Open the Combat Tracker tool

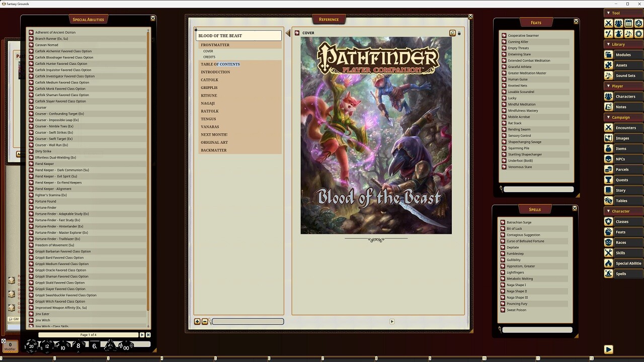tap(608, 23)
